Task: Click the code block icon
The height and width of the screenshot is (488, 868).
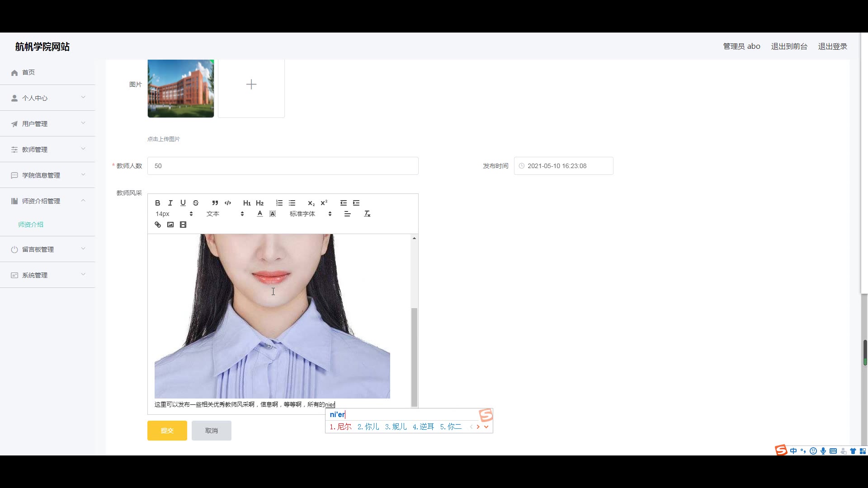Action: 228,203
